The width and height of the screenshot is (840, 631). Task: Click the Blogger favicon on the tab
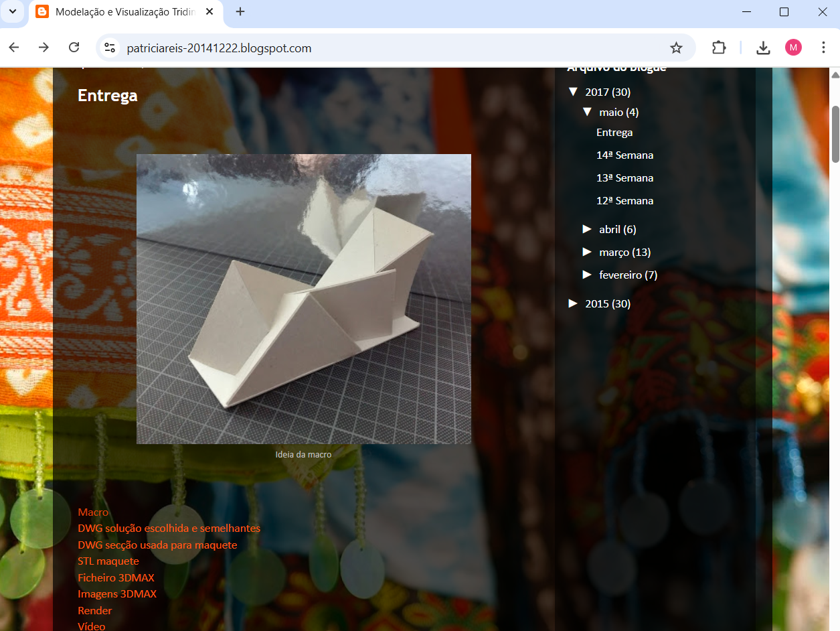coord(42,12)
